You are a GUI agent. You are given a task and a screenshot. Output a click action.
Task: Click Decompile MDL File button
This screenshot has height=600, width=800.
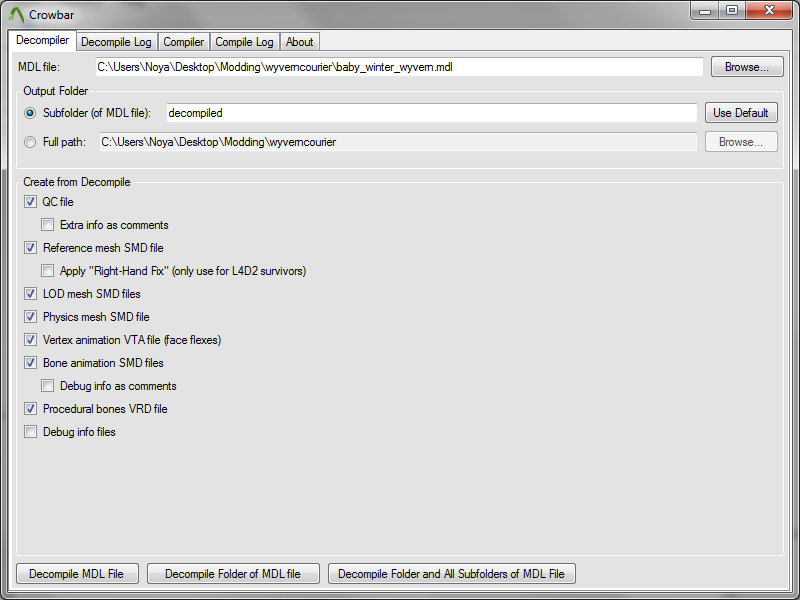(x=76, y=574)
